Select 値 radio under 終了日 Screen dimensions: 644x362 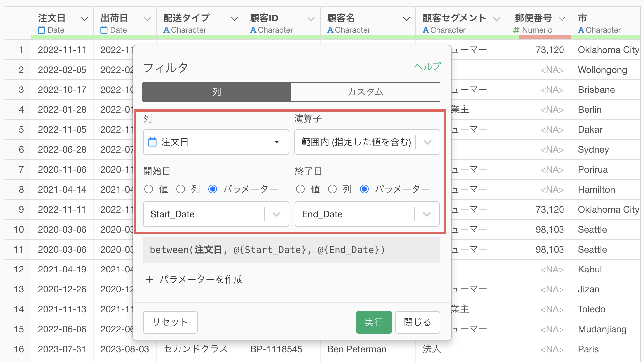300,189
